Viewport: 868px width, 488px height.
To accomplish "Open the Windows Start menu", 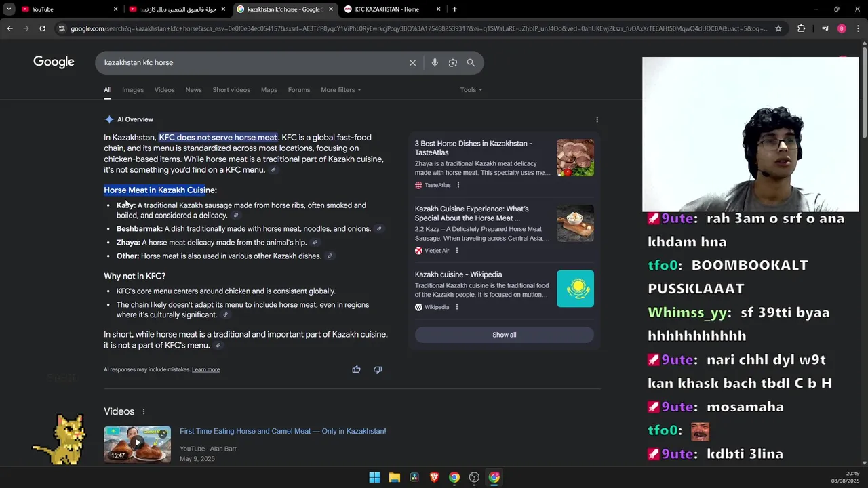I will [x=374, y=477].
